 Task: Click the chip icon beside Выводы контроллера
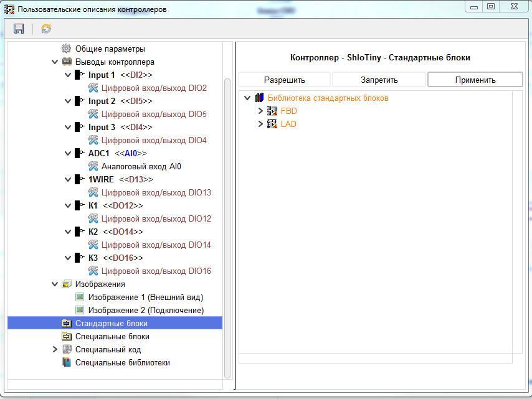coord(67,62)
